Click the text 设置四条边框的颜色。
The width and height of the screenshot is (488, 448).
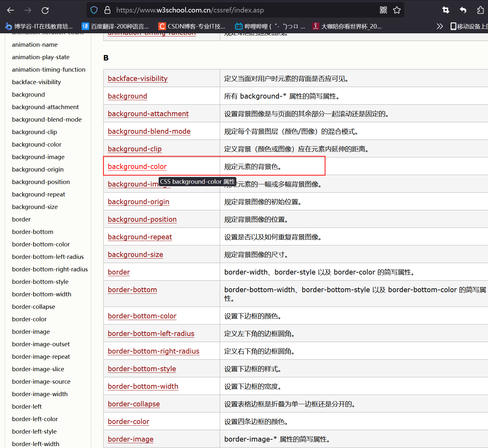tap(256, 421)
